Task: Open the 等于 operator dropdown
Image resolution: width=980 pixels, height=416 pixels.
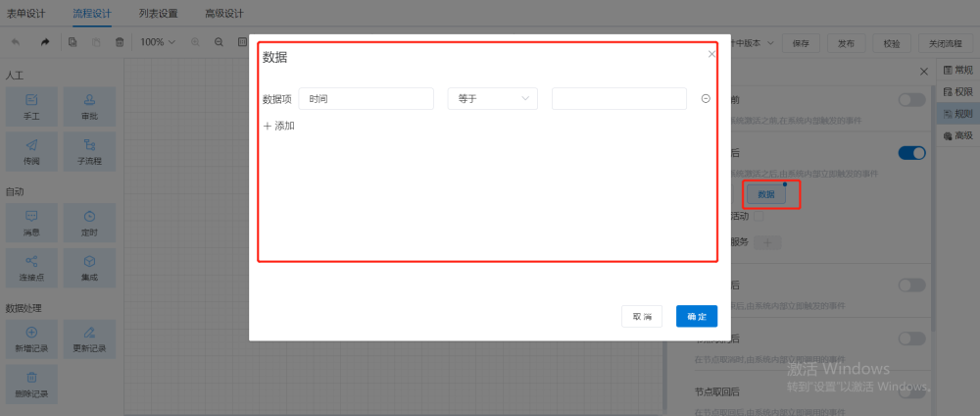Action: coord(492,99)
